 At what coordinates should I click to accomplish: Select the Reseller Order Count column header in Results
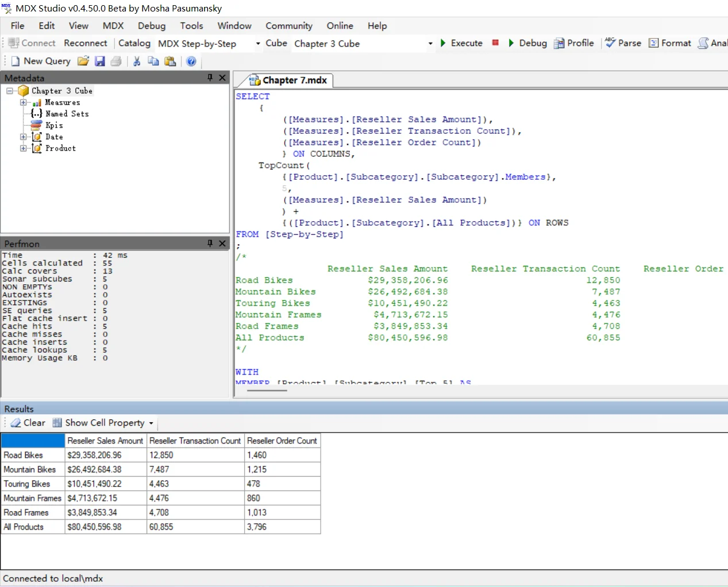(282, 441)
